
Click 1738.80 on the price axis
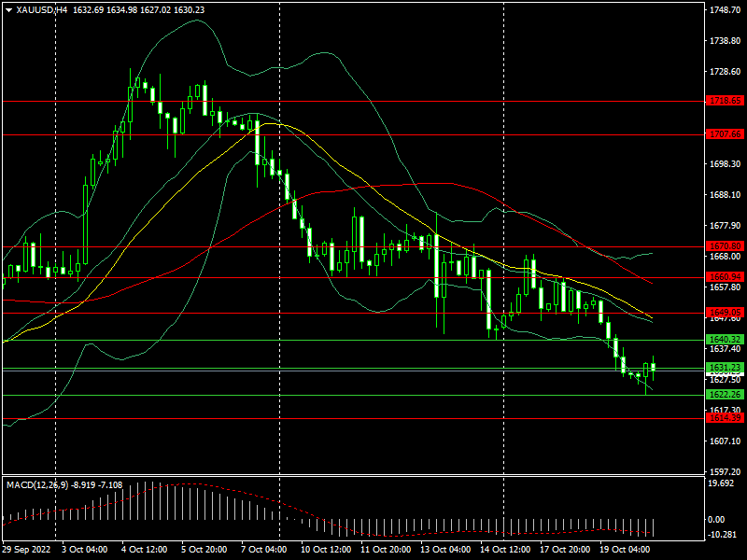[x=726, y=41]
